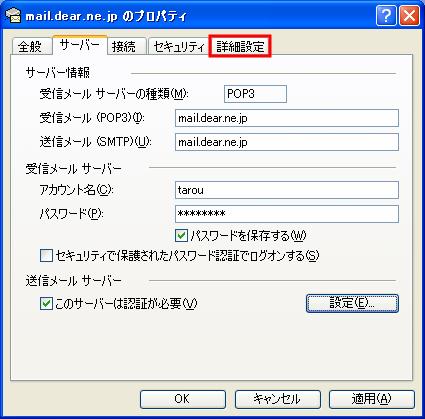Apply changes with 適用(A) button
The height and width of the screenshot is (419, 425).
(372, 399)
